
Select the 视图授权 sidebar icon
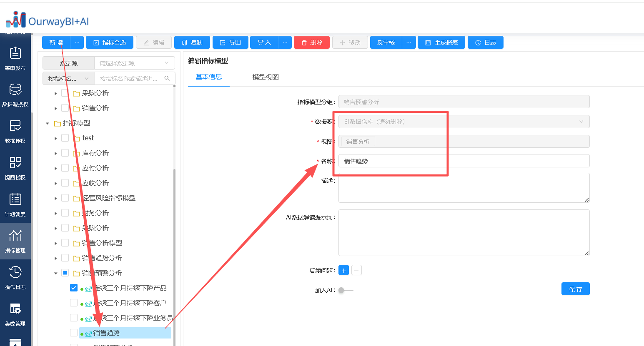coord(15,168)
